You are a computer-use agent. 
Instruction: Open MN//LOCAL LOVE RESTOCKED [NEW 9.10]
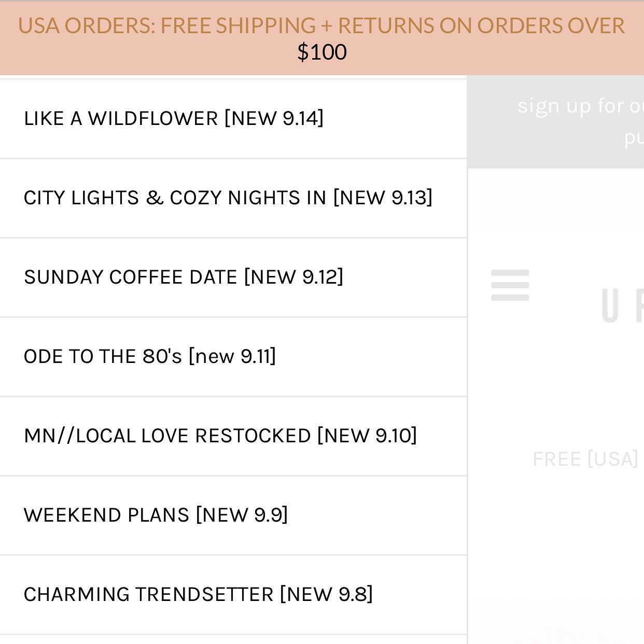(220, 436)
